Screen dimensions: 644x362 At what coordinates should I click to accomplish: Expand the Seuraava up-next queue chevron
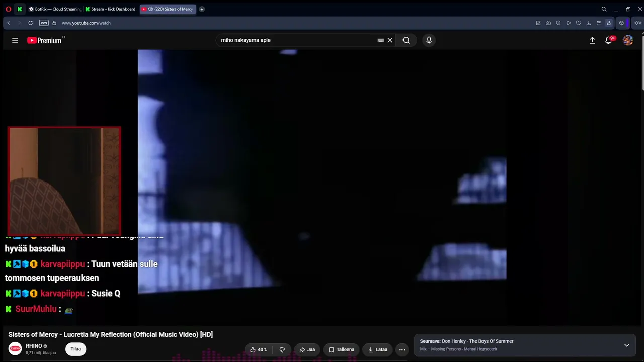pyautogui.click(x=626, y=345)
